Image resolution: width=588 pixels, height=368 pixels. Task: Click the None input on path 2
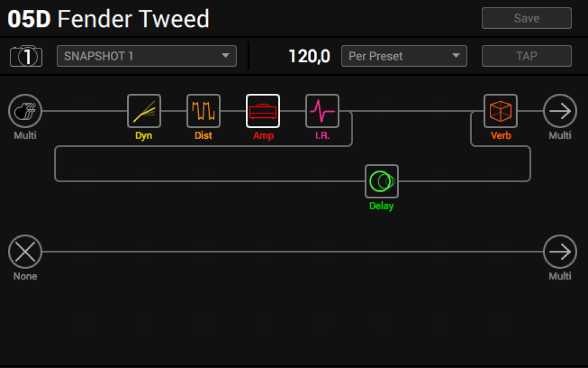(x=25, y=252)
